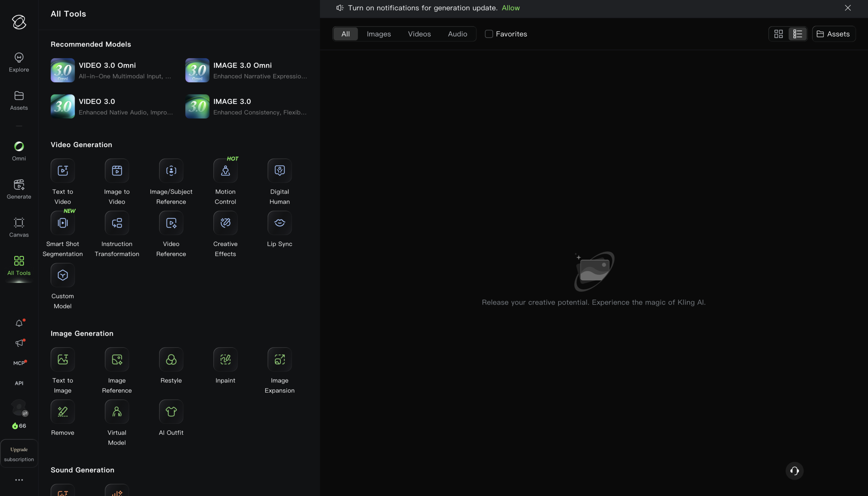868x496 pixels.
Task: Select All Tools in the sidebar
Action: click(x=19, y=266)
